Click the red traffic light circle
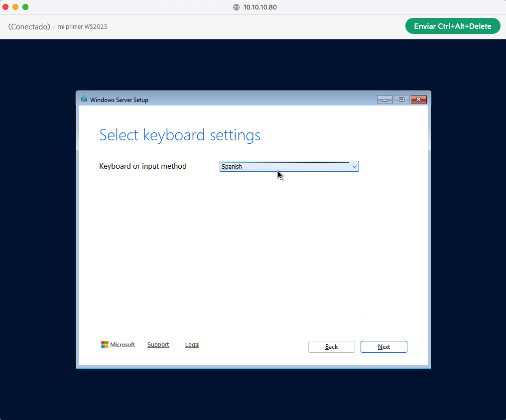Screen dimensions: 506x420 point(5,7)
